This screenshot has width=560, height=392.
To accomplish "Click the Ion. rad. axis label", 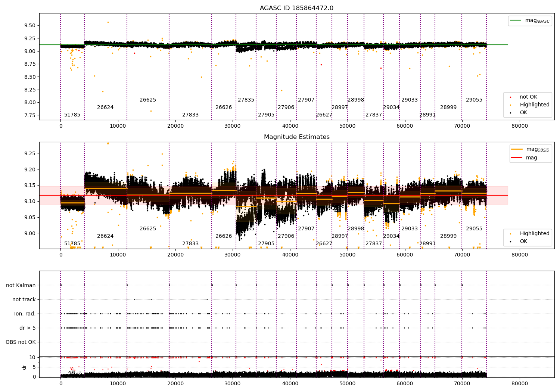I will tap(25, 314).
